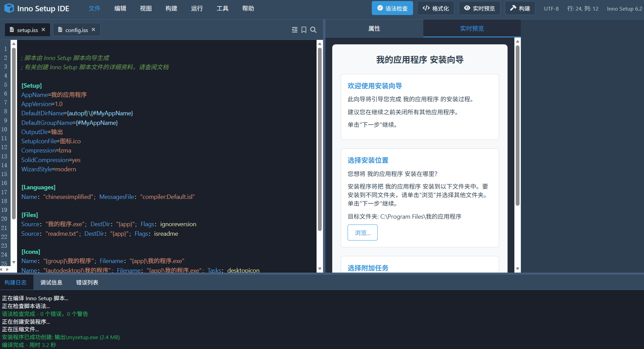Click the UTF-8 encoding indicator
This screenshot has width=644, height=349.
[x=551, y=9]
